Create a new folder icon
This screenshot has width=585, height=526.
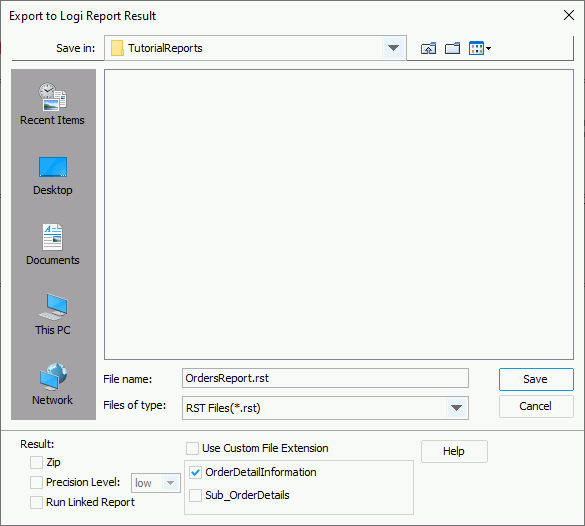click(x=452, y=48)
